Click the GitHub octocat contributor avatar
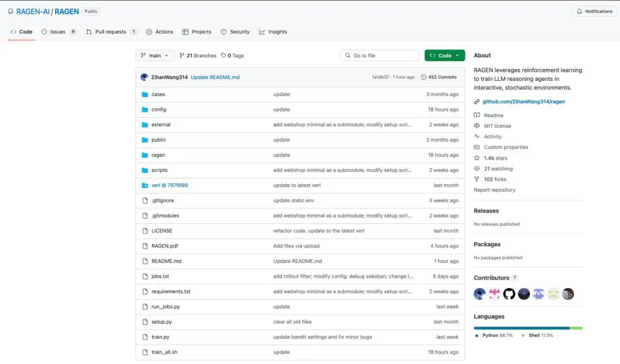This screenshot has width=620, height=364. [509, 294]
